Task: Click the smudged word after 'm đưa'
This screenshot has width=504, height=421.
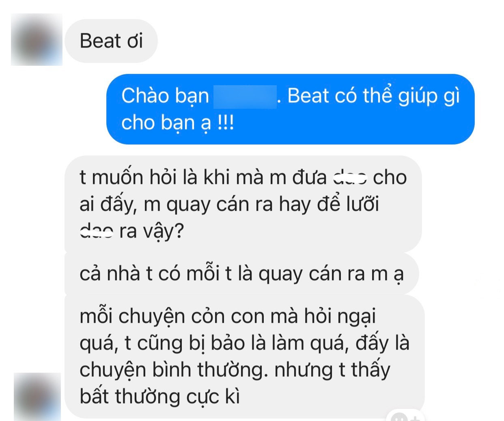Action: coord(350,178)
